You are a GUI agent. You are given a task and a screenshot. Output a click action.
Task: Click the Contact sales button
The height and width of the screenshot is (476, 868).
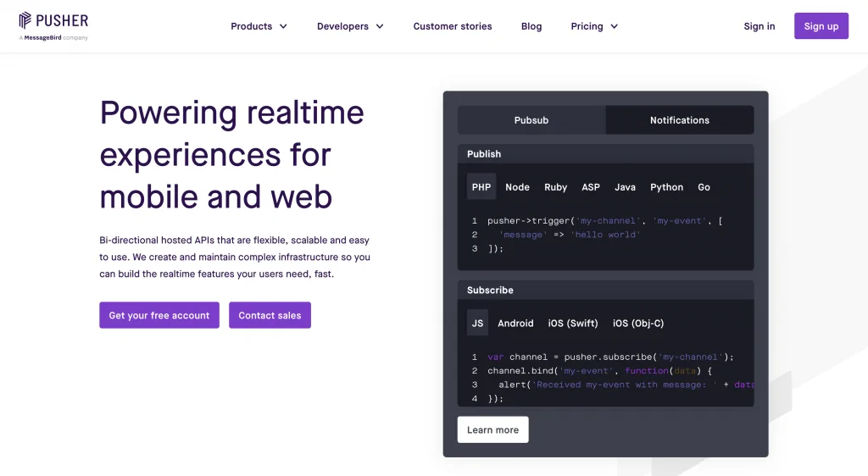(270, 315)
